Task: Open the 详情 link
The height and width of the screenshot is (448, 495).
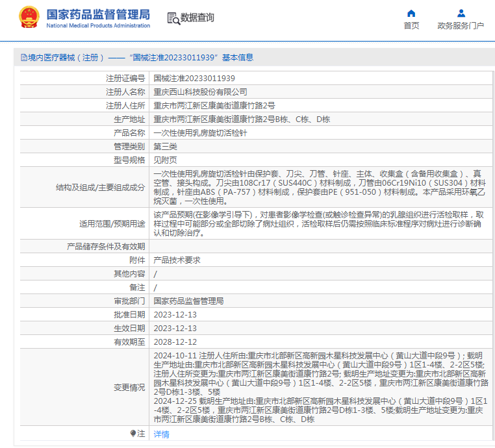Action: tap(161, 434)
